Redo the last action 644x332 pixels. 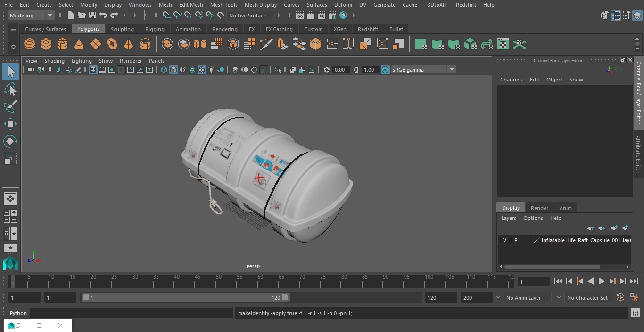coord(114,16)
